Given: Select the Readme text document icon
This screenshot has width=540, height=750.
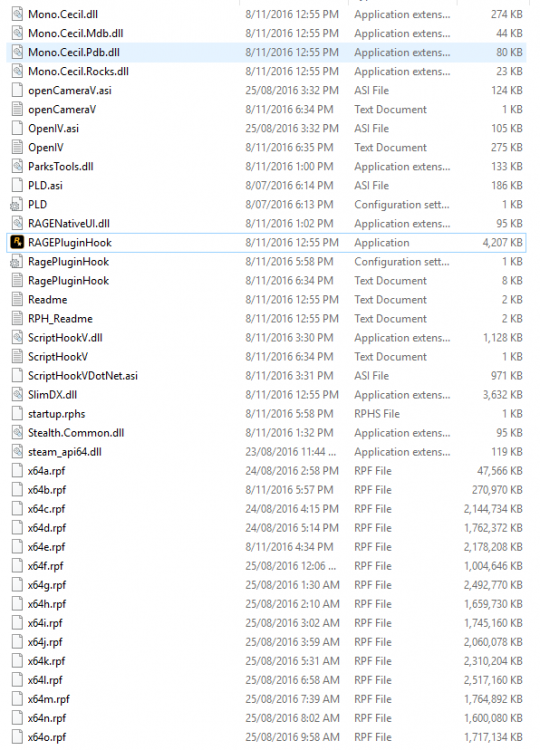Looking at the screenshot, I should [x=17, y=299].
